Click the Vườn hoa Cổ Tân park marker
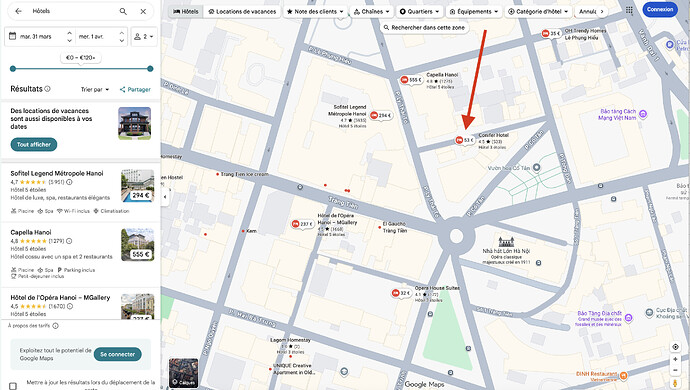 click(536, 167)
